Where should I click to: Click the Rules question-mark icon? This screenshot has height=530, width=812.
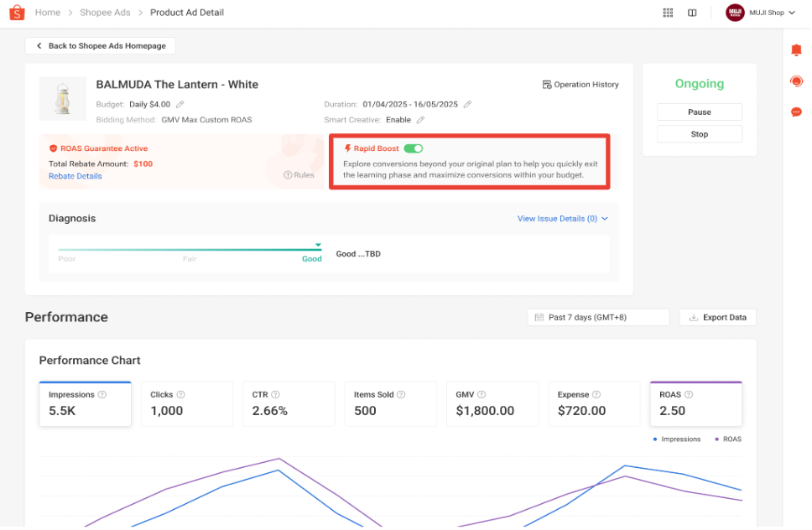point(288,175)
